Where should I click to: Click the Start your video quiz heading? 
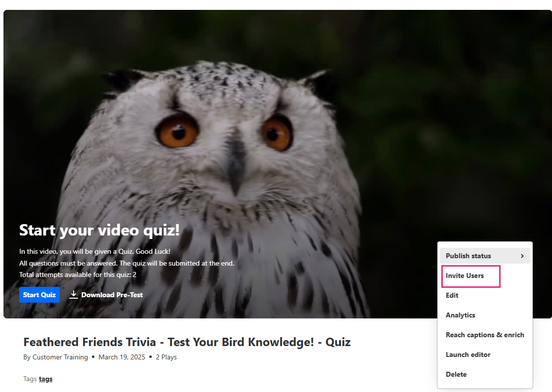click(x=99, y=230)
